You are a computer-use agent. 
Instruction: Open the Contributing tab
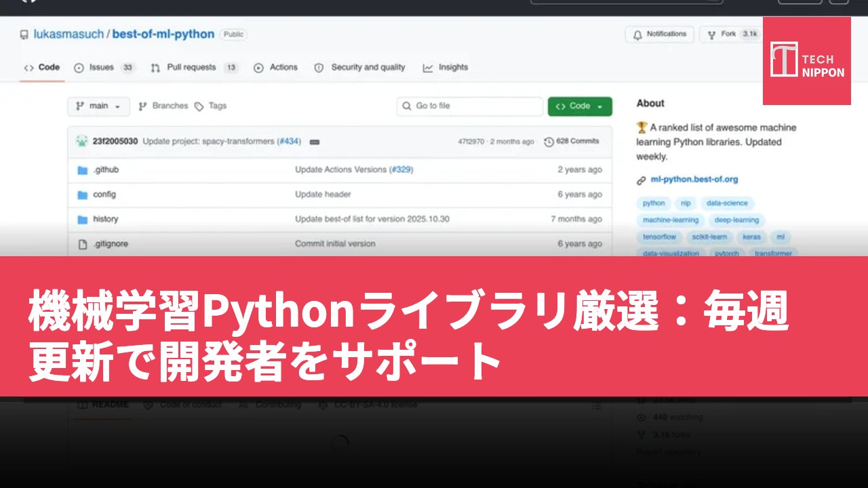[x=270, y=405]
